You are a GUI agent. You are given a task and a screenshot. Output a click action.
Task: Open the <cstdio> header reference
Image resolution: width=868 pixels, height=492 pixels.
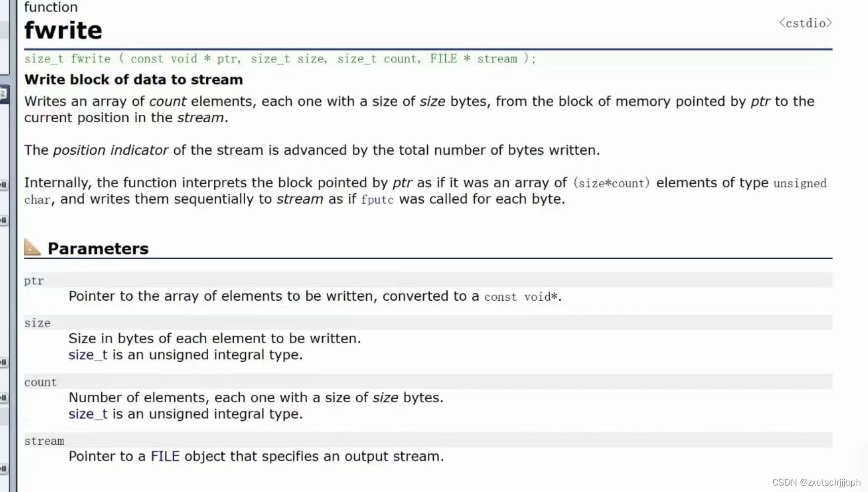pos(805,23)
